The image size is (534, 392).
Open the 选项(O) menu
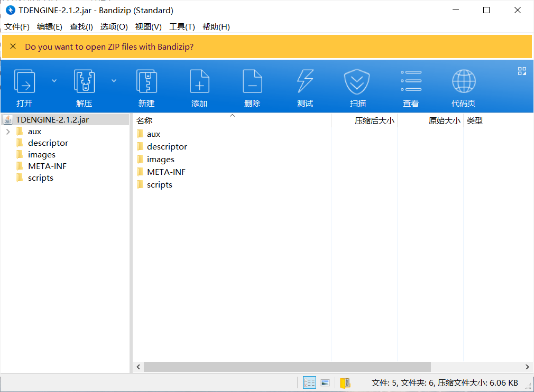pos(114,27)
